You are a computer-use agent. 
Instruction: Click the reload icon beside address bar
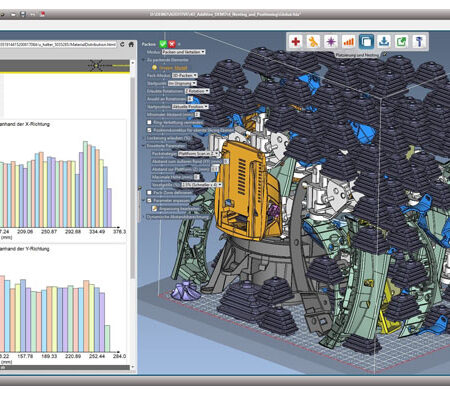122,44
